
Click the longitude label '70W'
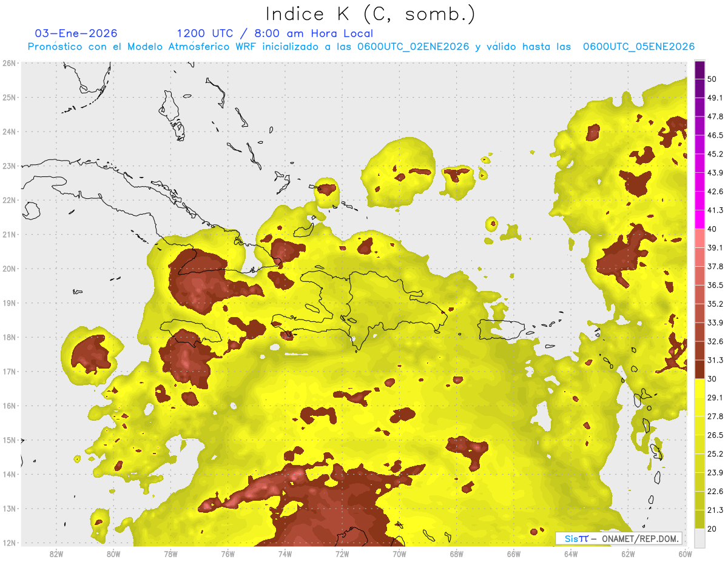coord(399,555)
